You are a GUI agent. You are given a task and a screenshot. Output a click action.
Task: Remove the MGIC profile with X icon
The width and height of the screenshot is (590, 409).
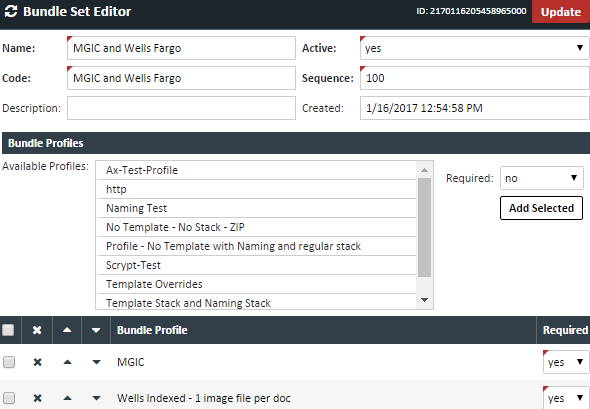coord(37,362)
